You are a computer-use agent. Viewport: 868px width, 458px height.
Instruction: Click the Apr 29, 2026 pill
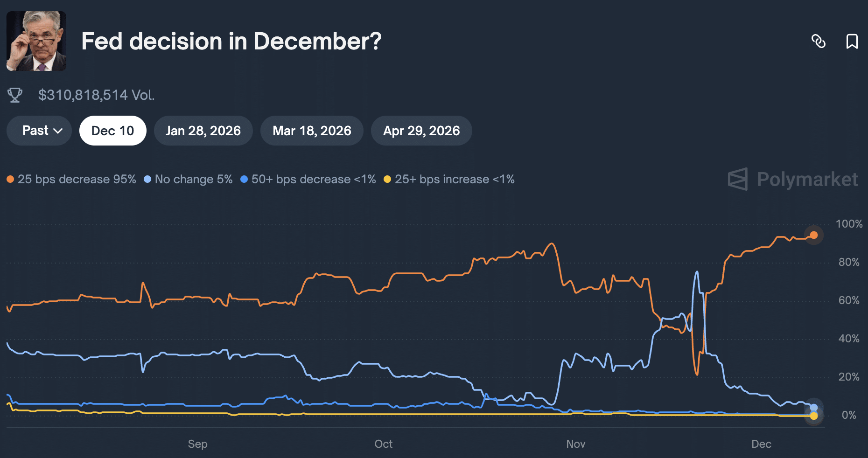point(421,131)
